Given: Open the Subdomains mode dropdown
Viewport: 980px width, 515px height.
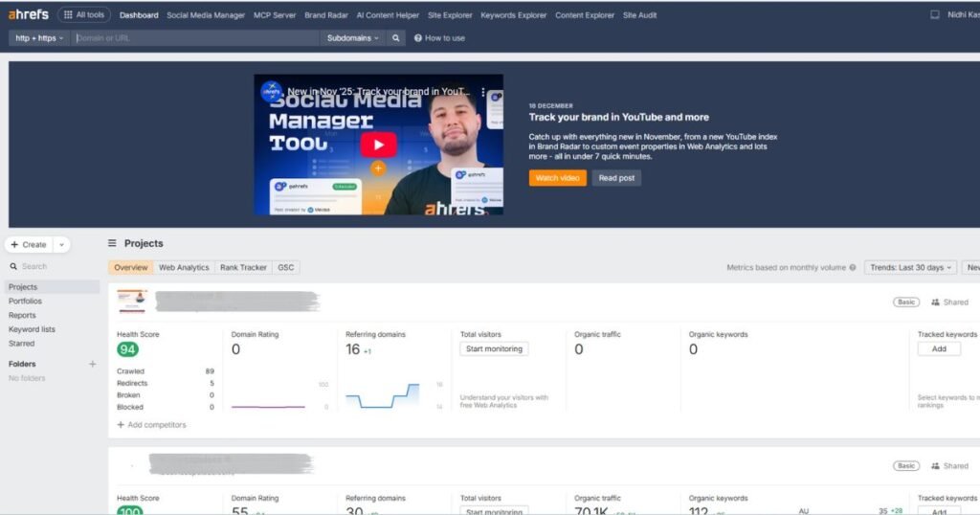Looking at the screenshot, I should (352, 38).
